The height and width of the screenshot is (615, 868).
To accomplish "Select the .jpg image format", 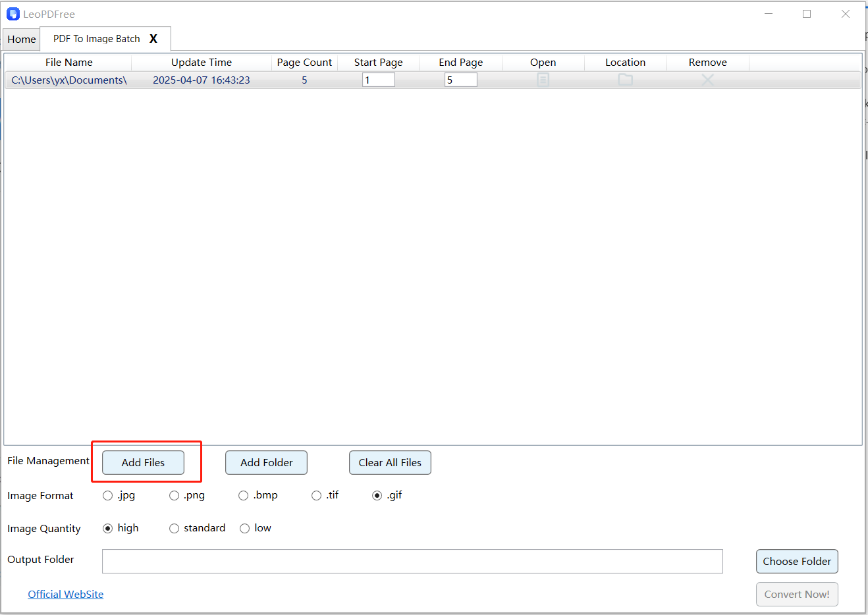I will point(108,496).
